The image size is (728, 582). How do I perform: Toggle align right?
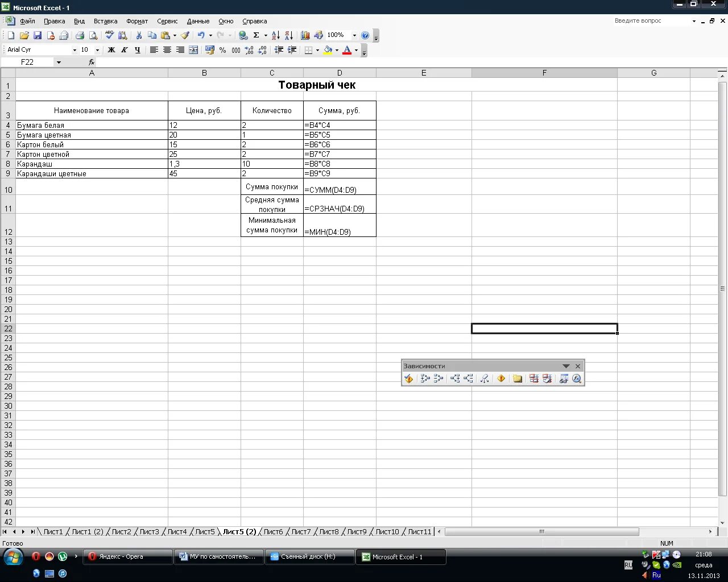[180, 50]
